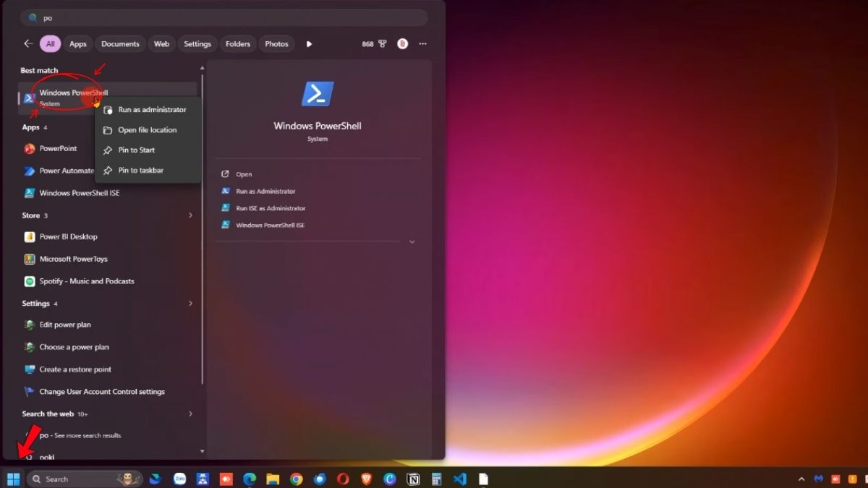The width and height of the screenshot is (868, 488).
Task: Choose Open file location in context menu
Action: point(148,130)
